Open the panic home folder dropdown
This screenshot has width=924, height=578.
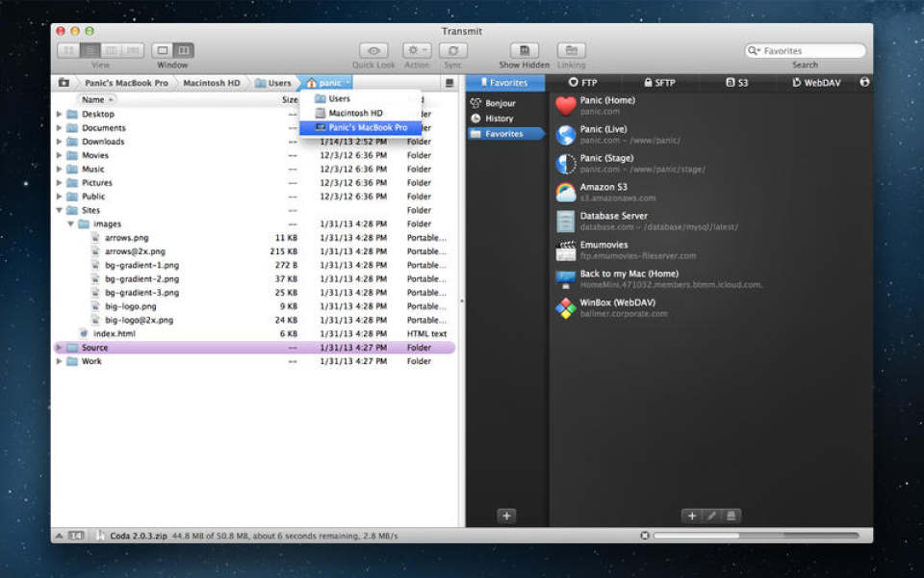(x=328, y=83)
